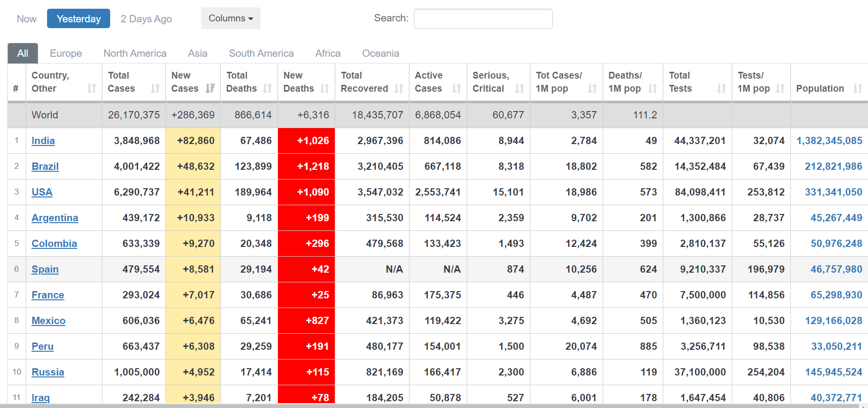Open Colombia population link 50,976,248
The image size is (868, 408).
836,244
